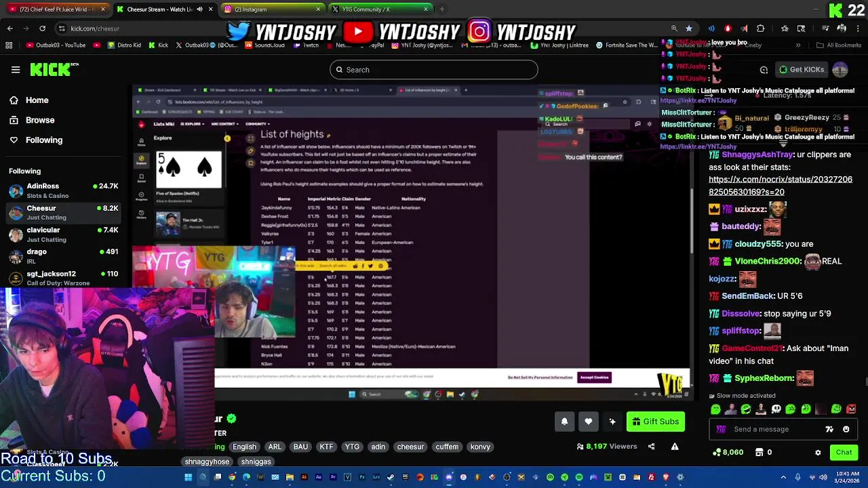This screenshot has width=868, height=488.
Task: Open the Windows Start menu
Action: coord(189,477)
